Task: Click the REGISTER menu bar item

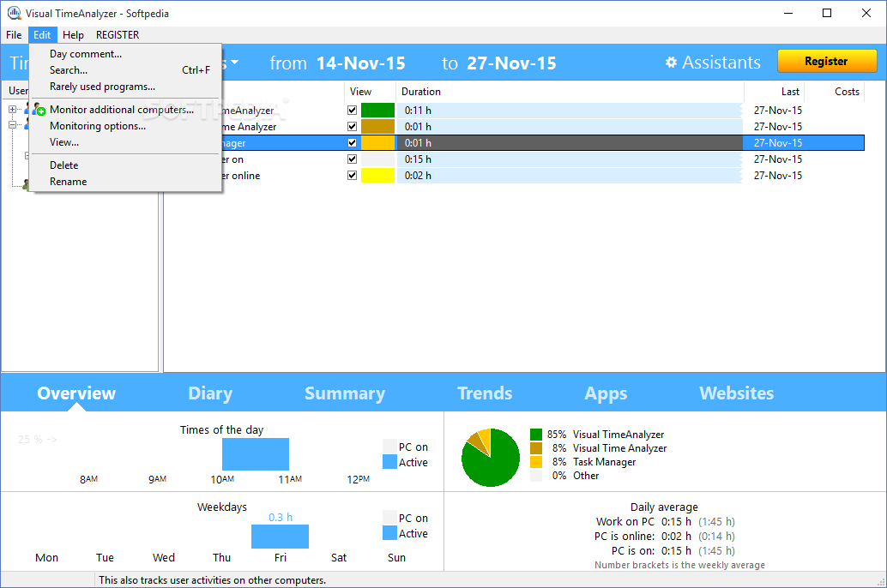Action: point(118,35)
